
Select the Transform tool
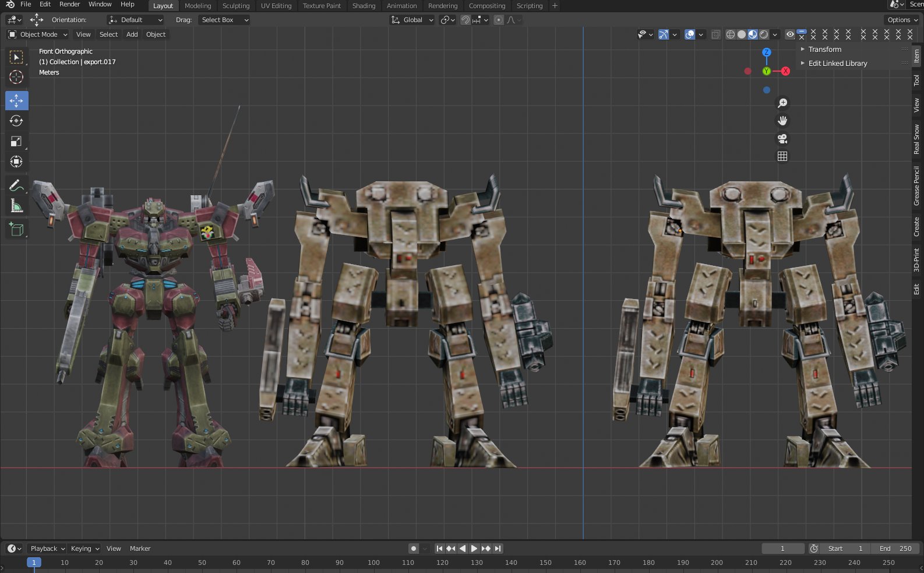coord(16,161)
